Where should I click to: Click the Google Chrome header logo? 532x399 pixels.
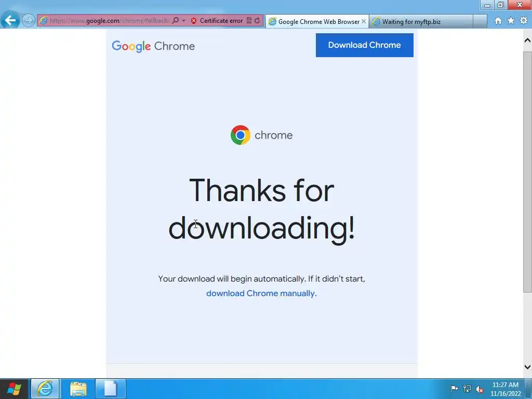(x=153, y=46)
